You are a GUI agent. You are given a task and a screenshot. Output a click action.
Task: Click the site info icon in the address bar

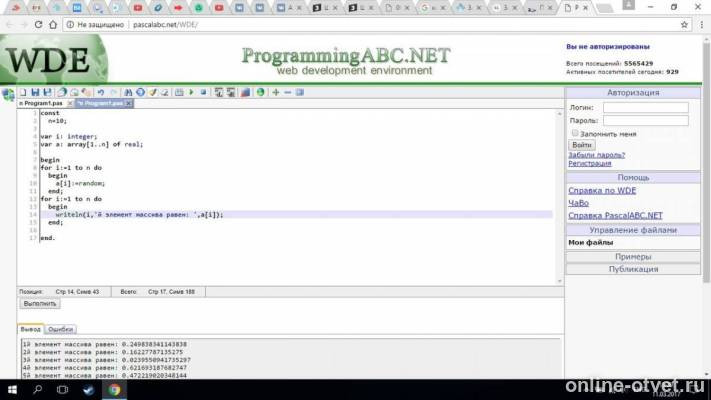(70, 25)
